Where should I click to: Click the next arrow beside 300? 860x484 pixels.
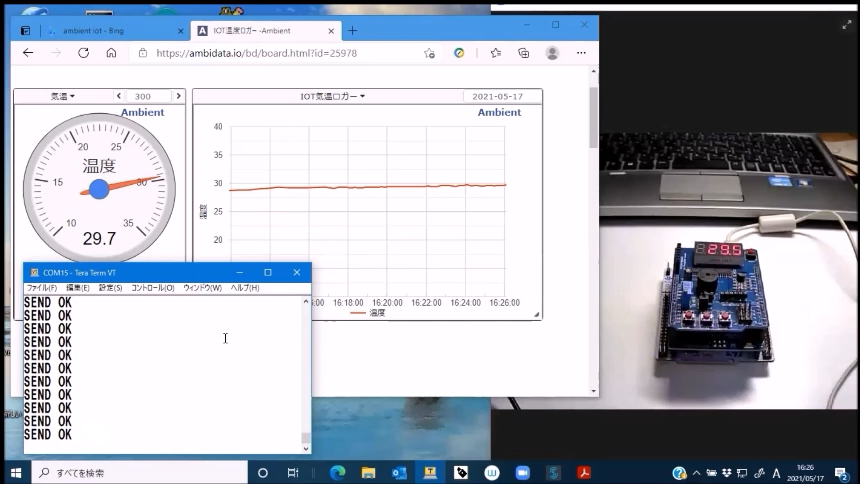178,97
